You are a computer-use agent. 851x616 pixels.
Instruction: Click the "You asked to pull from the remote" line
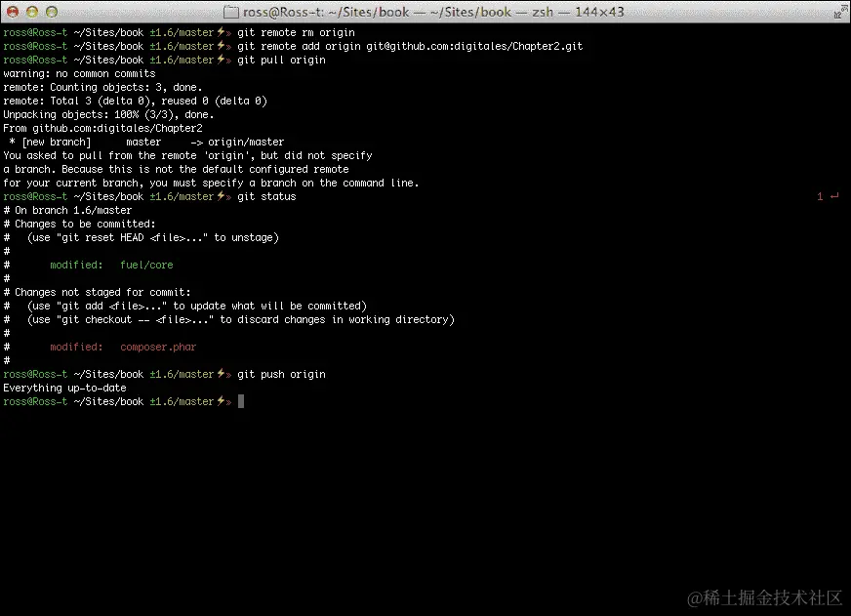click(x=187, y=155)
